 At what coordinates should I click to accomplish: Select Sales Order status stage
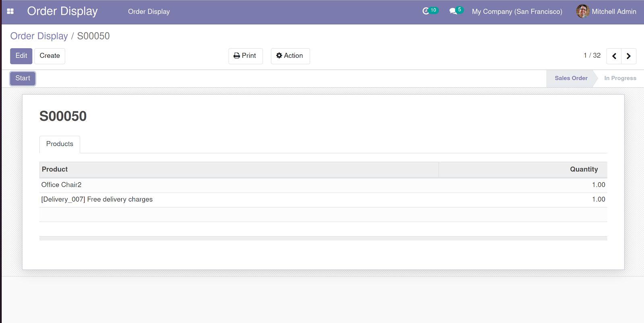coord(571,78)
